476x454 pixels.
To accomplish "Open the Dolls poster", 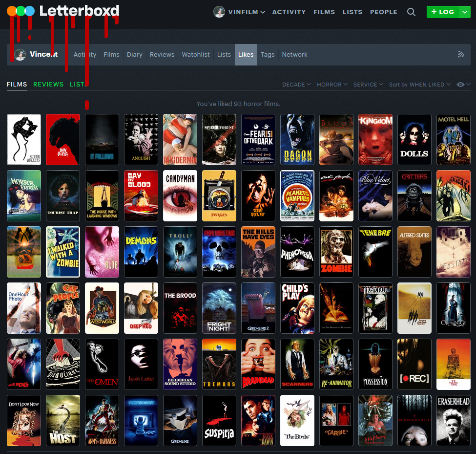I will click(414, 139).
